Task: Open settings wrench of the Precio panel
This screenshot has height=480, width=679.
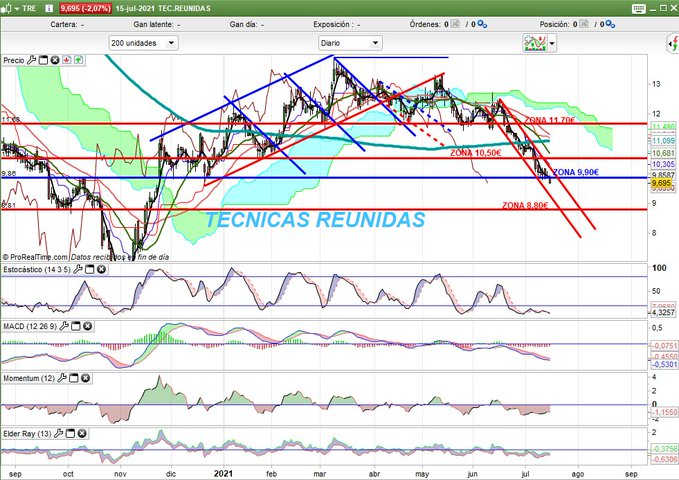Action: click(31, 60)
